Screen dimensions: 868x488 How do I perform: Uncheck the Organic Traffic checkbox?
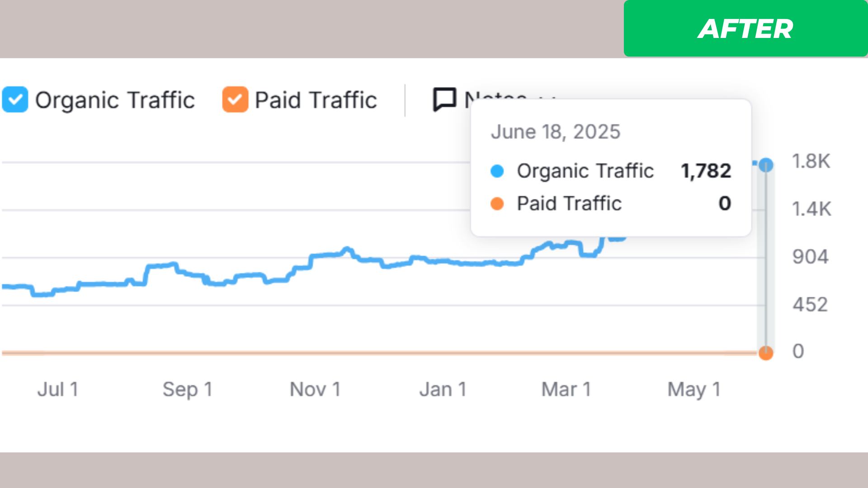(x=15, y=99)
